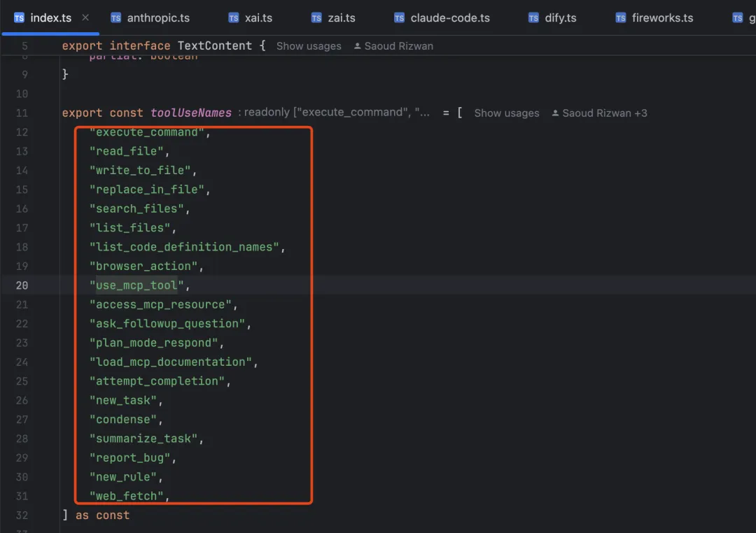
Task: Click the TS file icon on xai.ts tab
Action: [x=234, y=18]
